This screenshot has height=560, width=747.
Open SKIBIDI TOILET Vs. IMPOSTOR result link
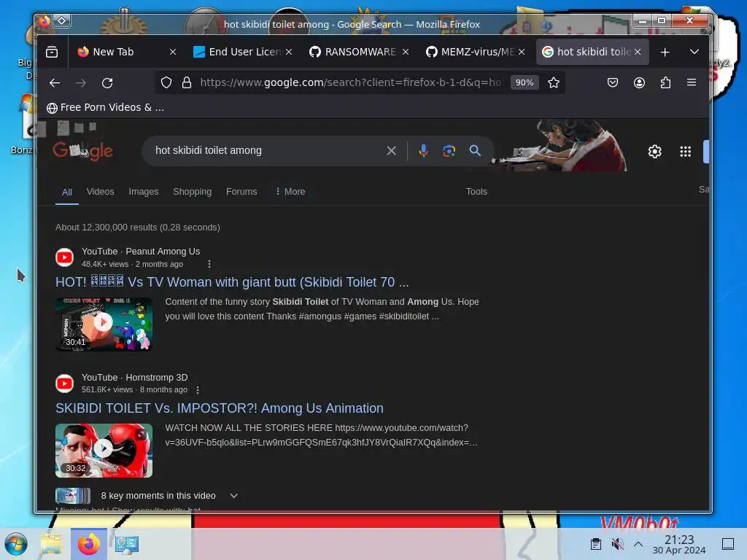coord(219,408)
